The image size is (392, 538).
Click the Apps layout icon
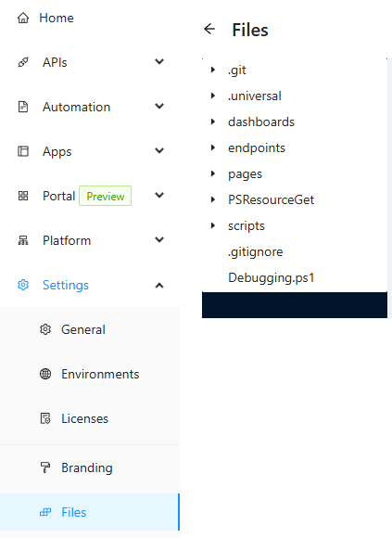coord(23,151)
